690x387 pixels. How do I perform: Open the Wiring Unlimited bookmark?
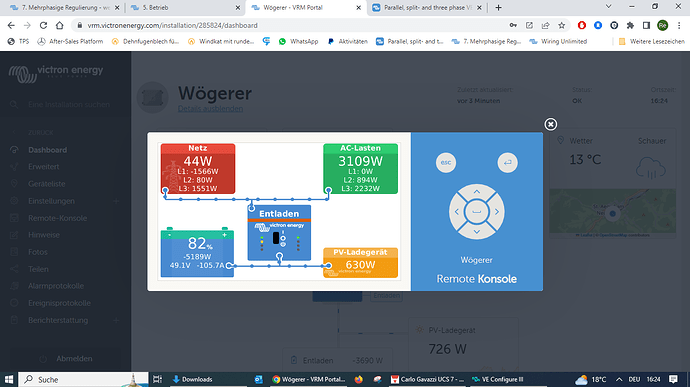click(558, 41)
